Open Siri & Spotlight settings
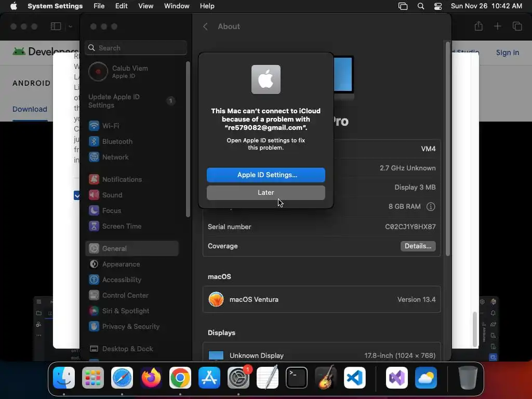The height and width of the screenshot is (399, 532). point(132,311)
